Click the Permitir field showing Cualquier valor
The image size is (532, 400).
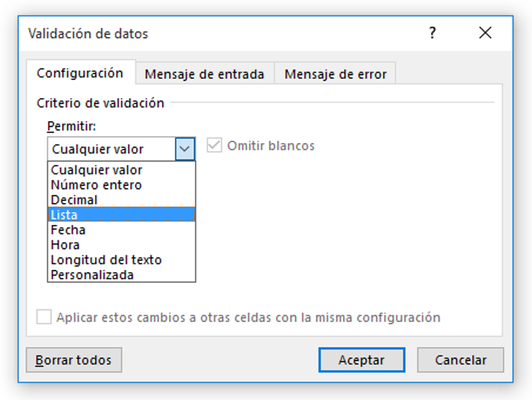tap(109, 149)
